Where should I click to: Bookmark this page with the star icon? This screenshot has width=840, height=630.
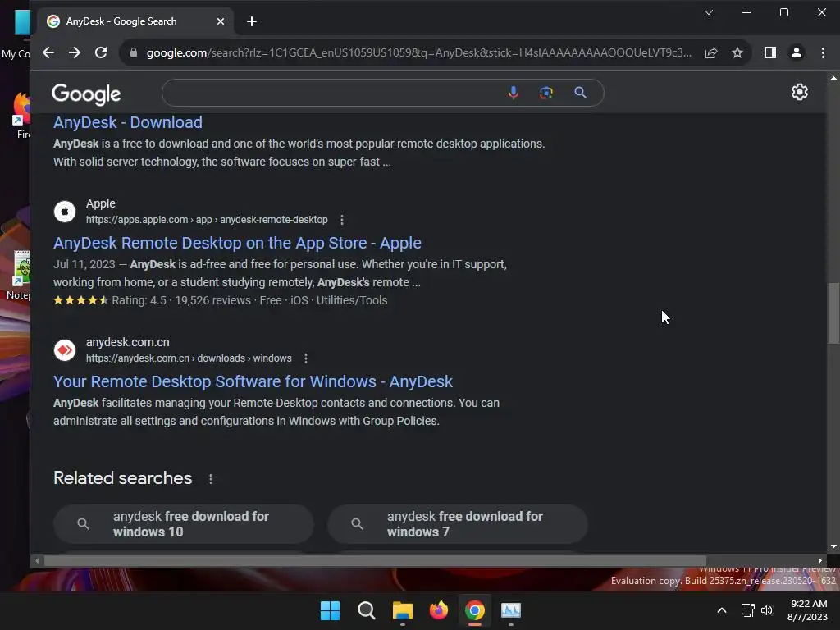(x=737, y=52)
